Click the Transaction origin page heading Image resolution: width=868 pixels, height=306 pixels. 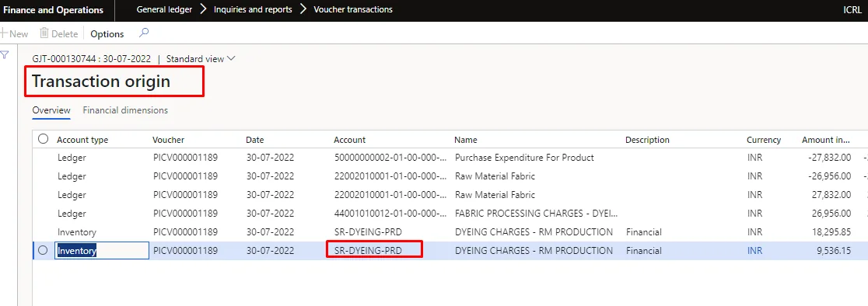click(x=101, y=82)
